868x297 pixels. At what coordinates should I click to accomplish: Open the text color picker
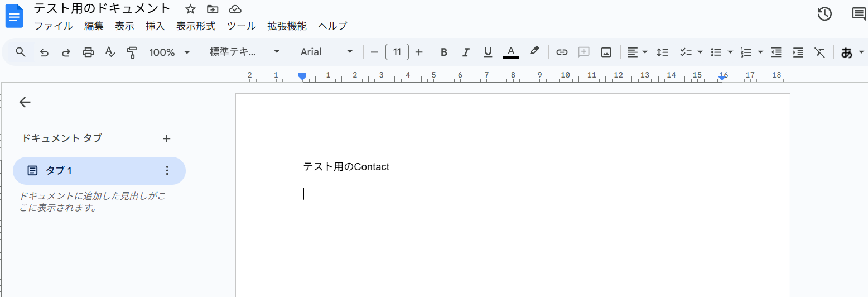[x=510, y=52]
